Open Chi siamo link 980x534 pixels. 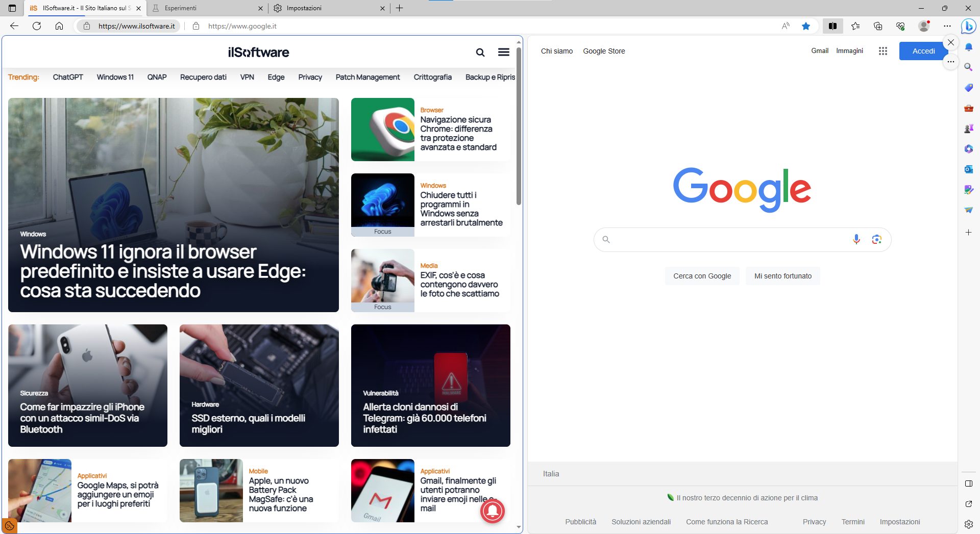tap(557, 51)
